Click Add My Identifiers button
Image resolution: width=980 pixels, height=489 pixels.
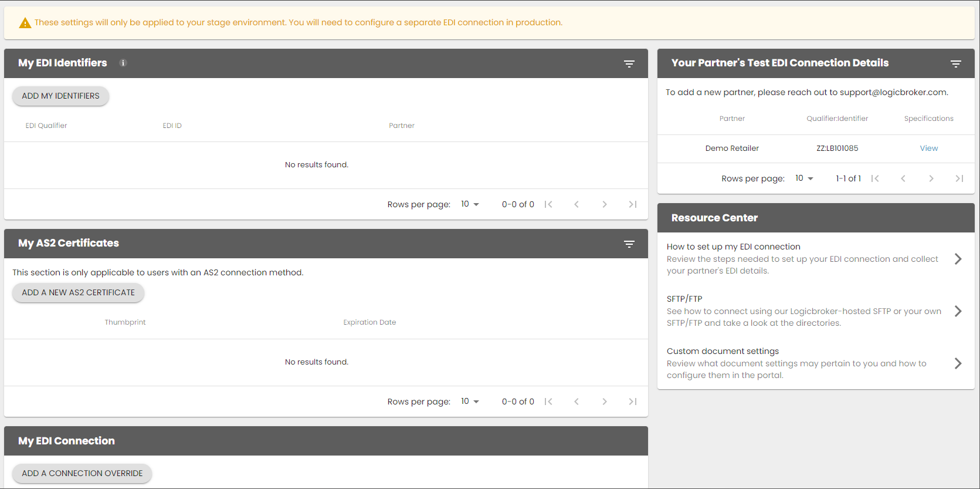click(x=60, y=96)
